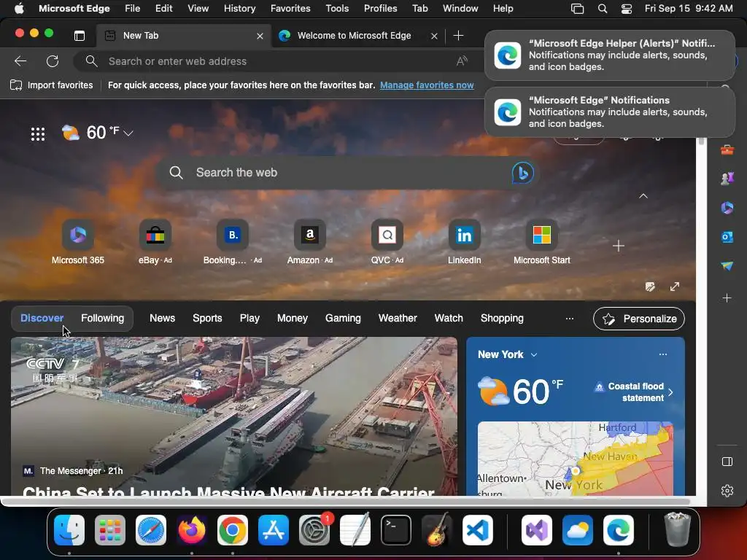Click the Personalize button
Viewport: 747px width, 560px height.
(x=639, y=319)
